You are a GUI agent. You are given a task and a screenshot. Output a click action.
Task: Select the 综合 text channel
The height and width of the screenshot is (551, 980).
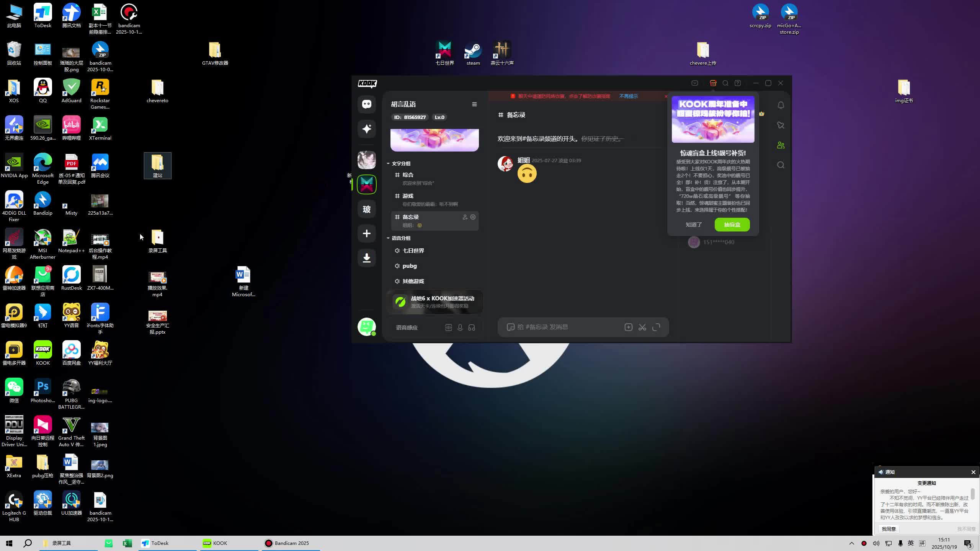(x=408, y=175)
